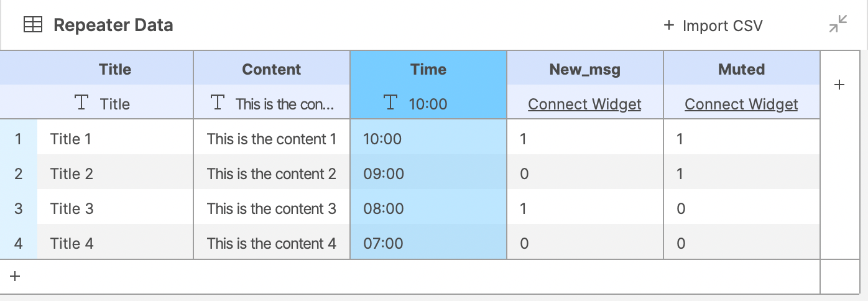The height and width of the screenshot is (301, 868).
Task: Select the Title column header
Action: point(115,69)
